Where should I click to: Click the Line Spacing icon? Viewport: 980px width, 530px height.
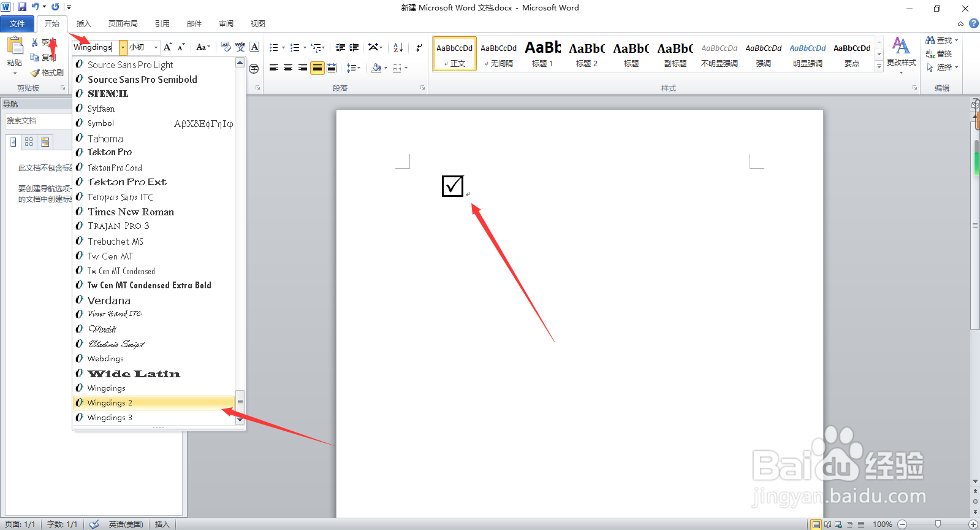point(351,68)
